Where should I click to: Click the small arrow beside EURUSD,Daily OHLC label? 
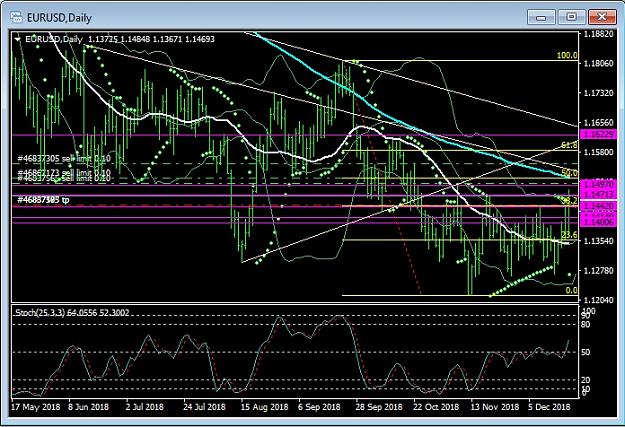point(18,39)
